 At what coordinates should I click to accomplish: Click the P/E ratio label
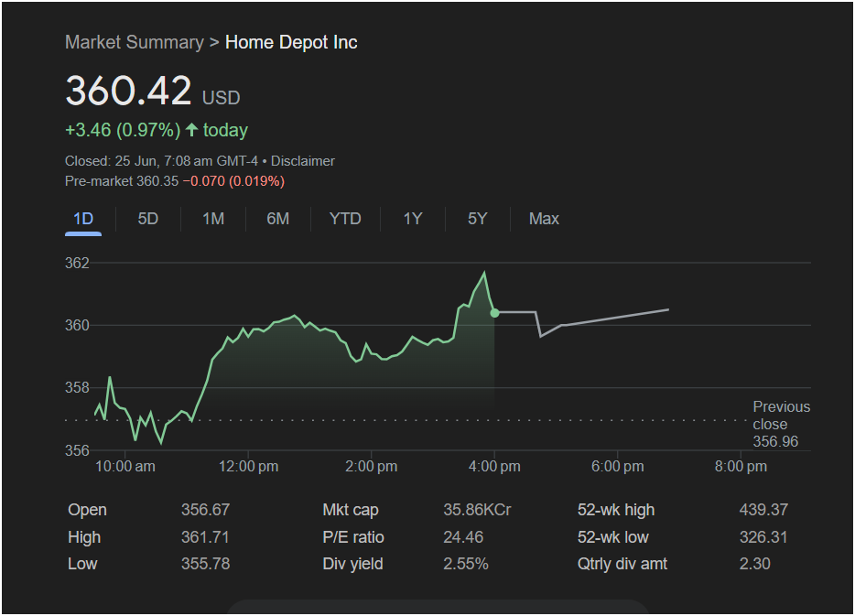tap(352, 537)
